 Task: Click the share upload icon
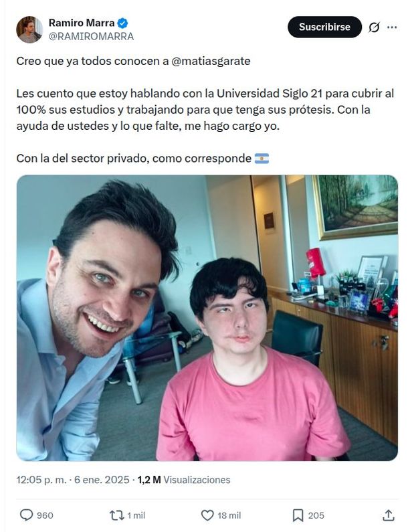click(x=389, y=515)
